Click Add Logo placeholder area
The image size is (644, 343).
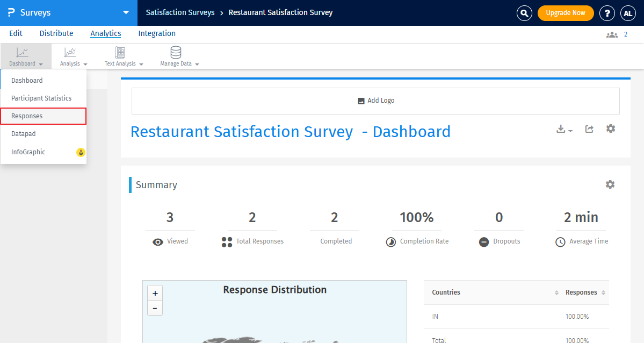pyautogui.click(x=375, y=100)
